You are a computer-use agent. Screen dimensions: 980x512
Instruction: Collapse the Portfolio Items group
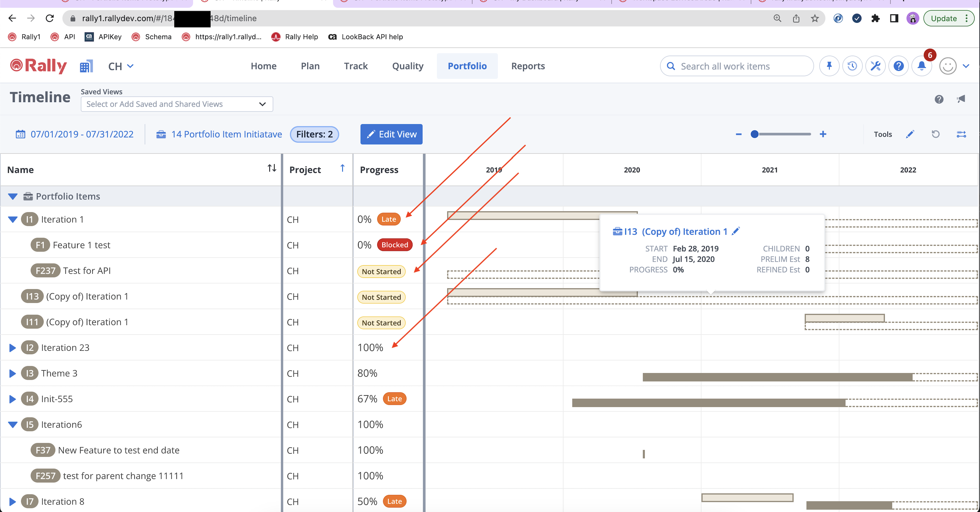(x=13, y=196)
